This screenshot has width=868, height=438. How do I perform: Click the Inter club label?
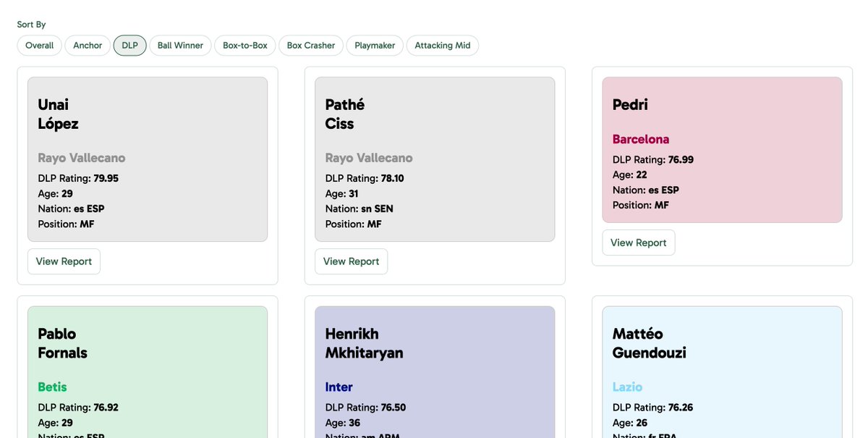pyautogui.click(x=339, y=387)
